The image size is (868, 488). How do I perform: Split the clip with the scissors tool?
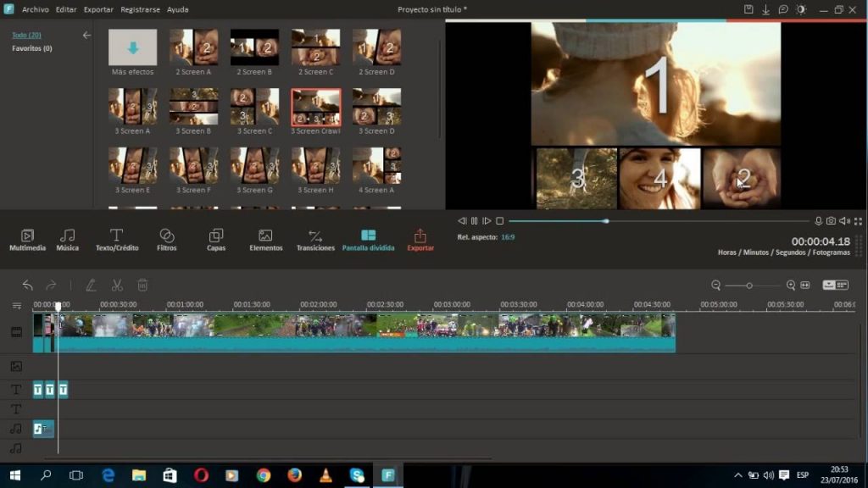(117, 286)
